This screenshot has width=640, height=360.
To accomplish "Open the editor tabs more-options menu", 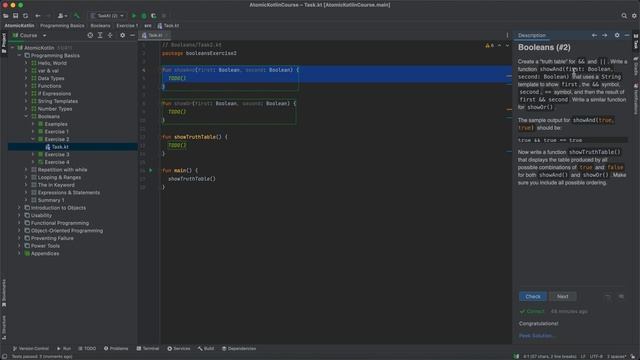I will click(507, 36).
